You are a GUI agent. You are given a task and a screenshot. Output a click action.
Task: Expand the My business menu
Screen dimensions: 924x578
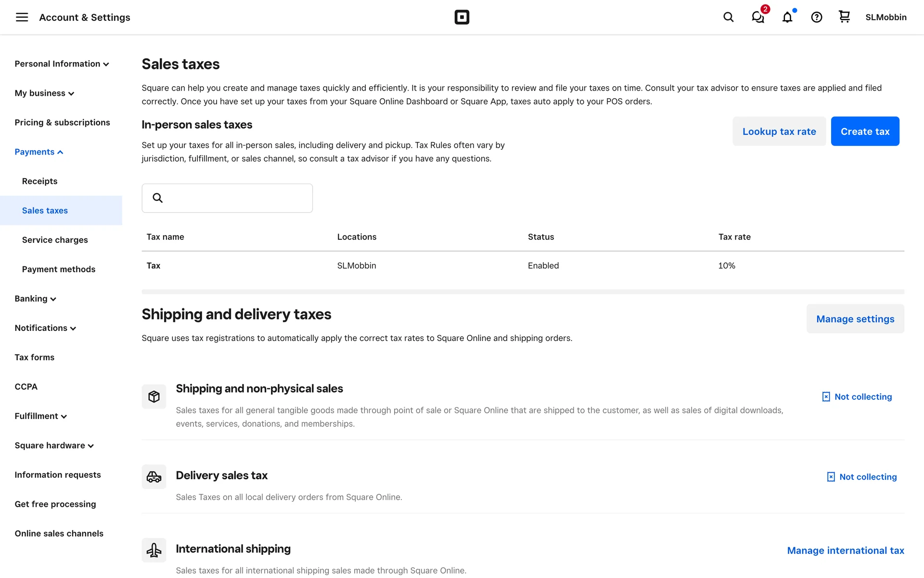(x=44, y=93)
